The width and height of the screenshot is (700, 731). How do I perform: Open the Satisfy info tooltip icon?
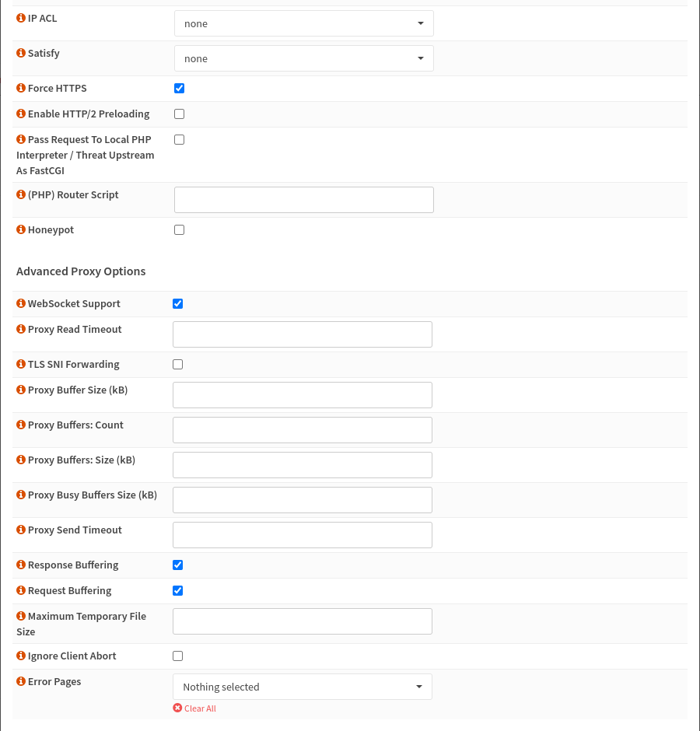[20, 52]
